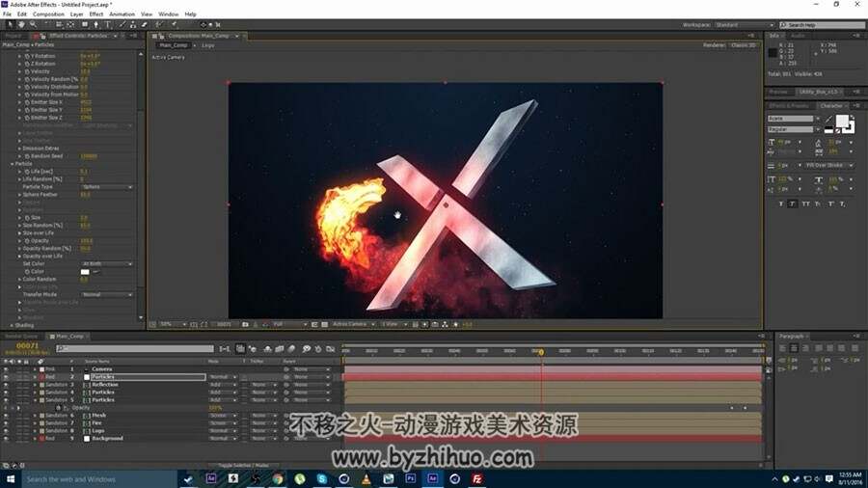Hide the Background layer eye icon
This screenshot has height=488, width=868.
6,438
